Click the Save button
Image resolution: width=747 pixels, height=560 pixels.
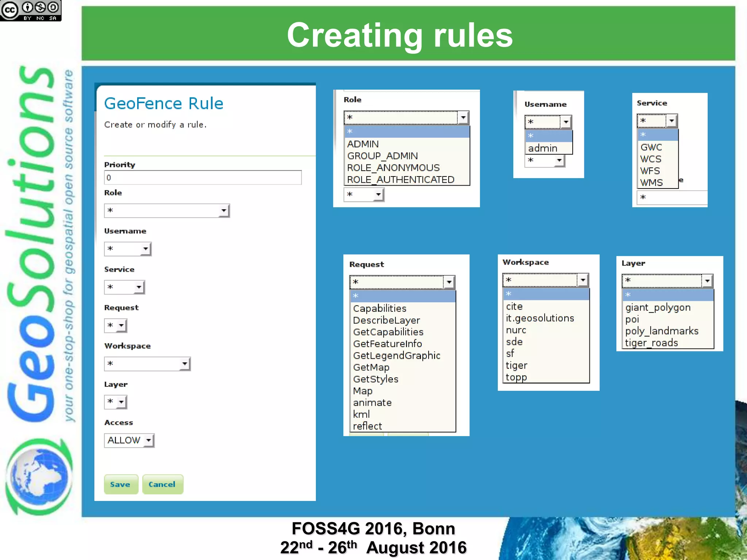tap(121, 485)
